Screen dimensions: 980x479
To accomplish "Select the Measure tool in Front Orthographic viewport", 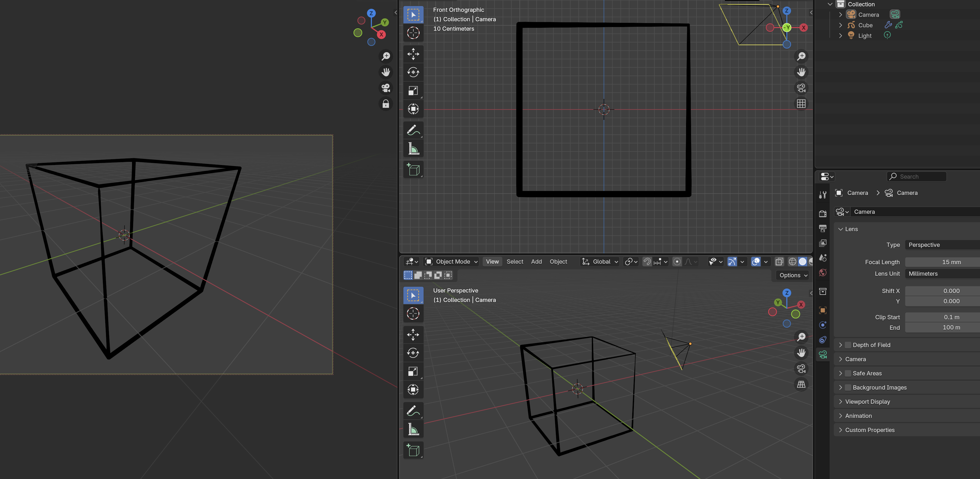I will click(x=413, y=149).
